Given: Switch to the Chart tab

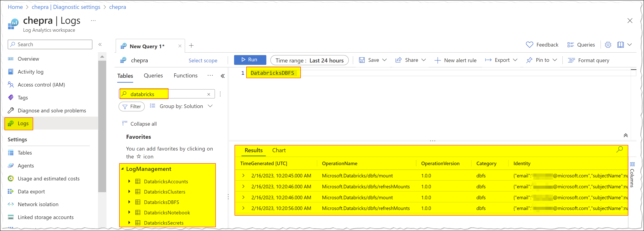Looking at the screenshot, I should [279, 150].
